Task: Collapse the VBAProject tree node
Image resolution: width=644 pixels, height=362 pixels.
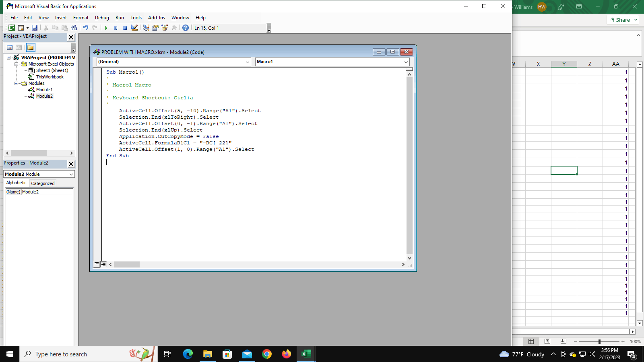Action: [x=8, y=58]
